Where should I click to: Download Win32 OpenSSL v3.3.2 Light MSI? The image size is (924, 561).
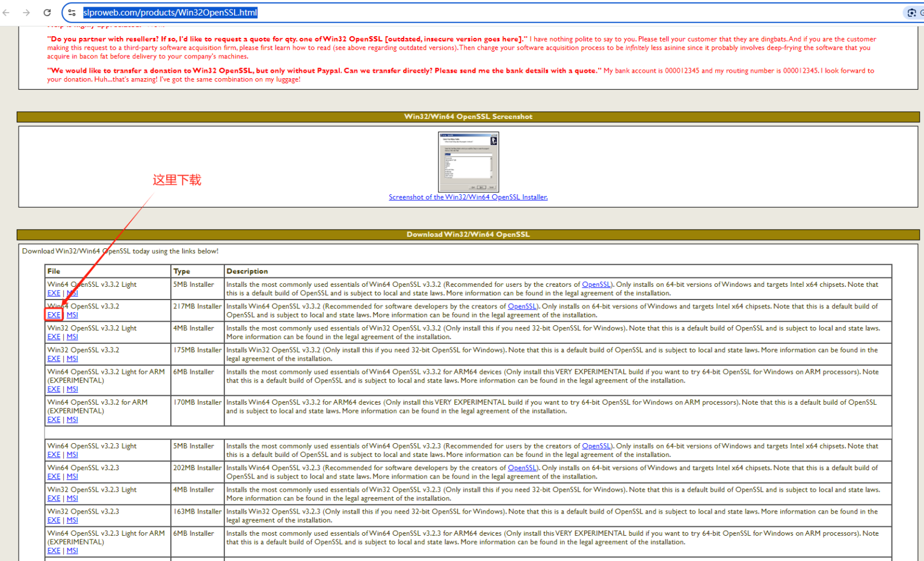(x=72, y=337)
